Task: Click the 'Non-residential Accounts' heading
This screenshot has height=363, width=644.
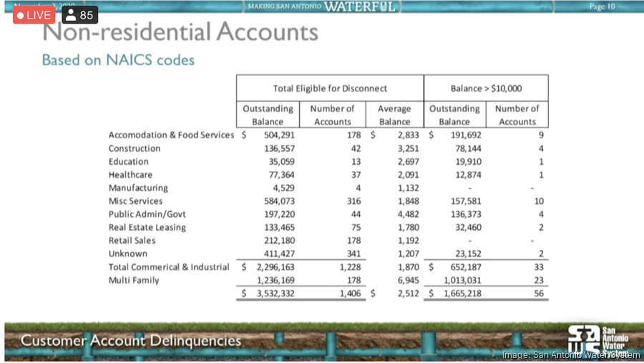Action: 180,32
